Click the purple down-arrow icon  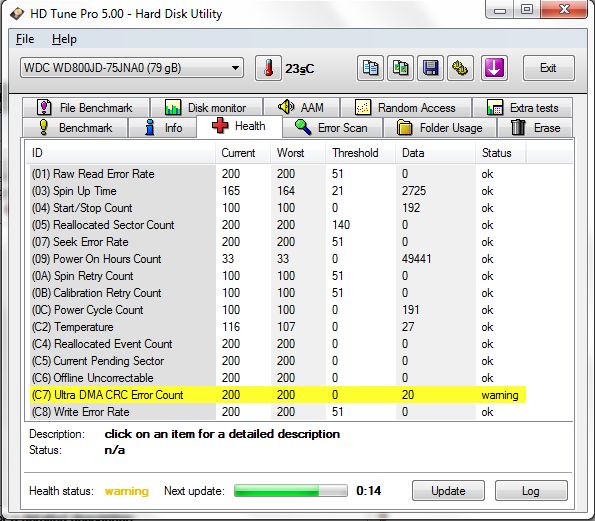[x=494, y=68]
